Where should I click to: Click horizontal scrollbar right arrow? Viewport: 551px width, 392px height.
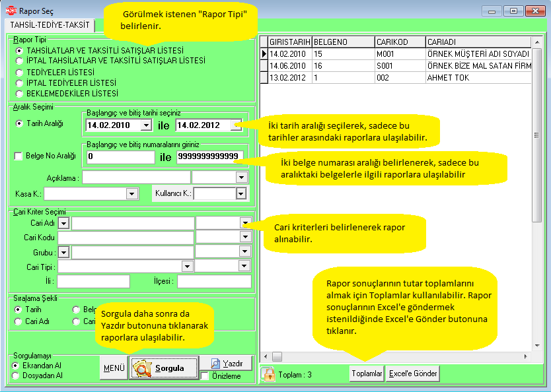pyautogui.click(x=525, y=356)
